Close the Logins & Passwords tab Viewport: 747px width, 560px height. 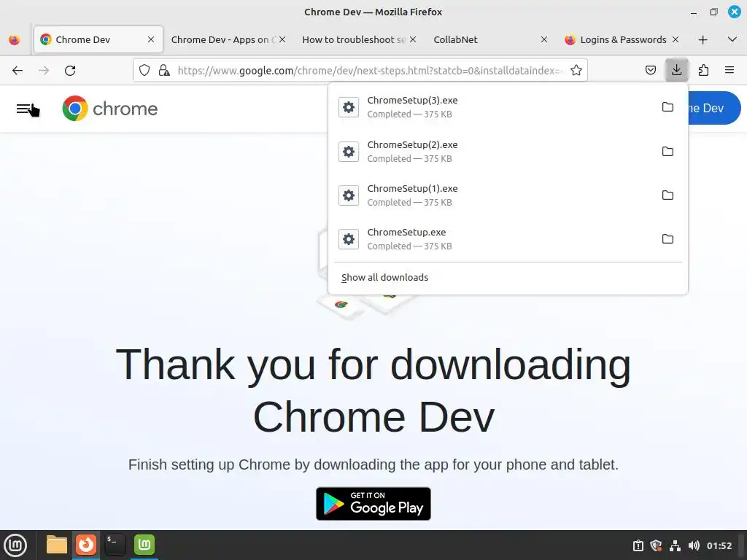pyautogui.click(x=675, y=39)
